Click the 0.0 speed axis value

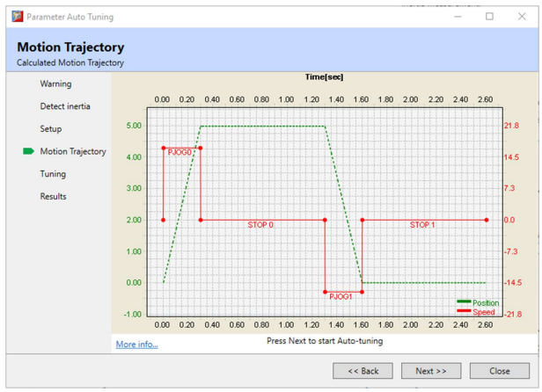pos(509,220)
